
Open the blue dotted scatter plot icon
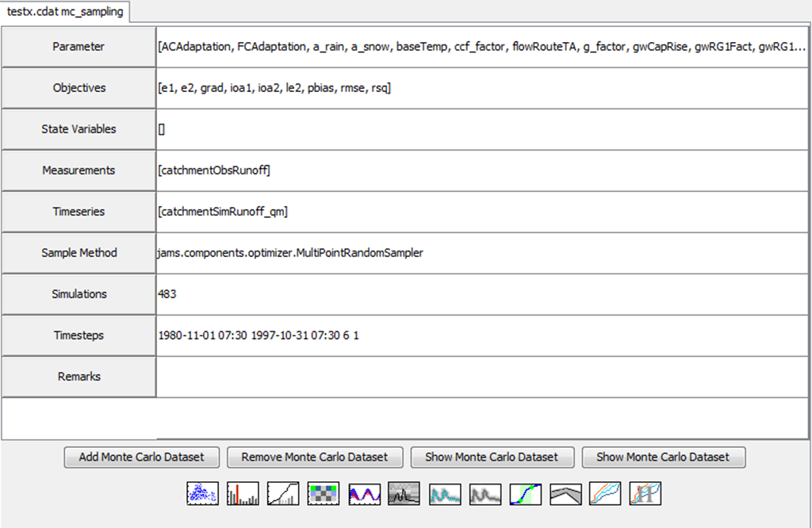click(201, 494)
